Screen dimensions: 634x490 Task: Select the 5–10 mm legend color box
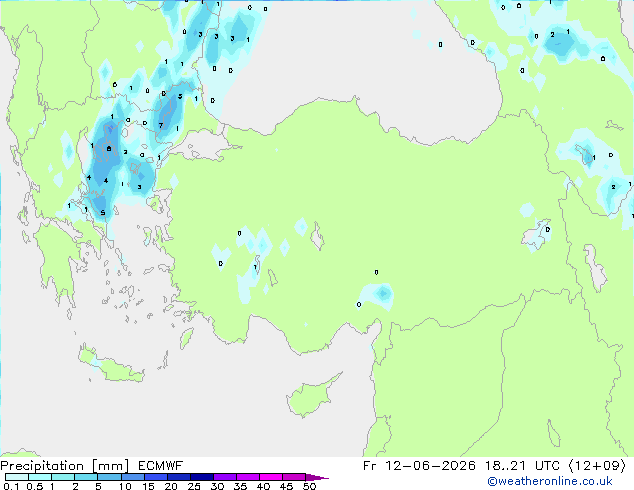tap(109, 477)
